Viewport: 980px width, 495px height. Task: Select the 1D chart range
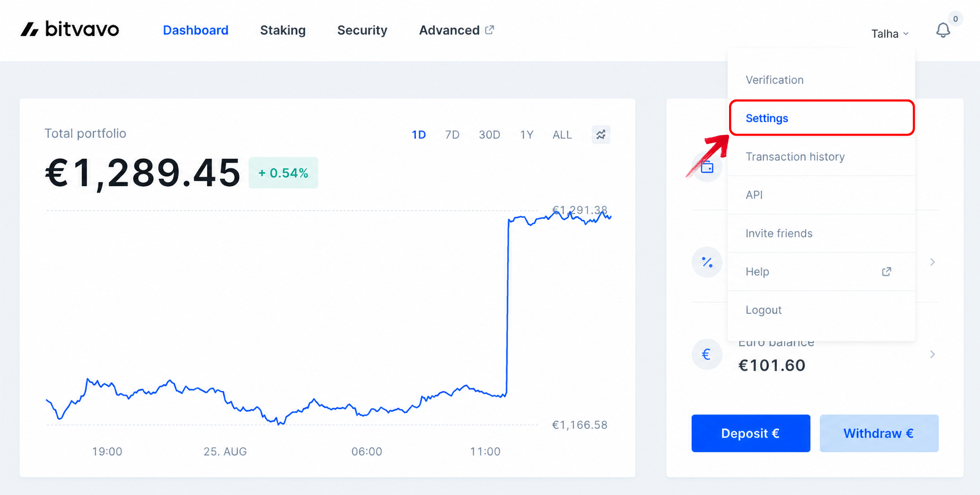[419, 134]
